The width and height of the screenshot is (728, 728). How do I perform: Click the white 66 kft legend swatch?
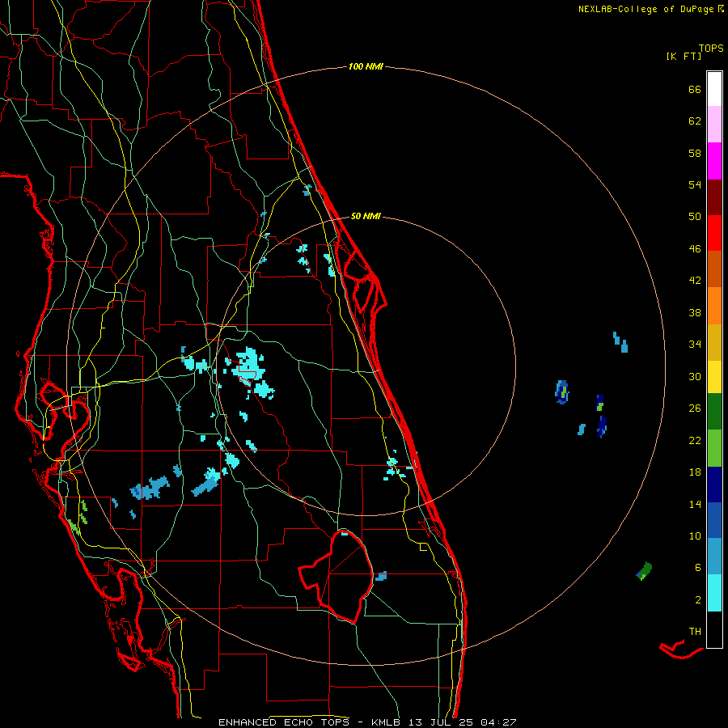tap(714, 89)
